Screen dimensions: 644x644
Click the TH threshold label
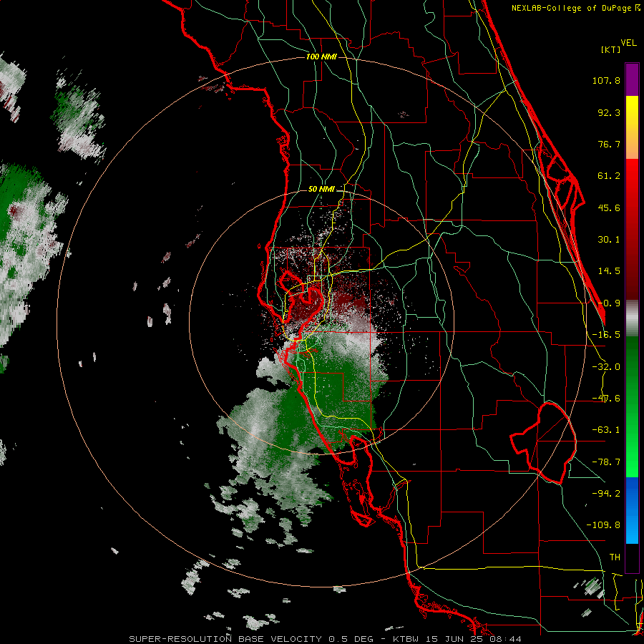click(x=615, y=557)
